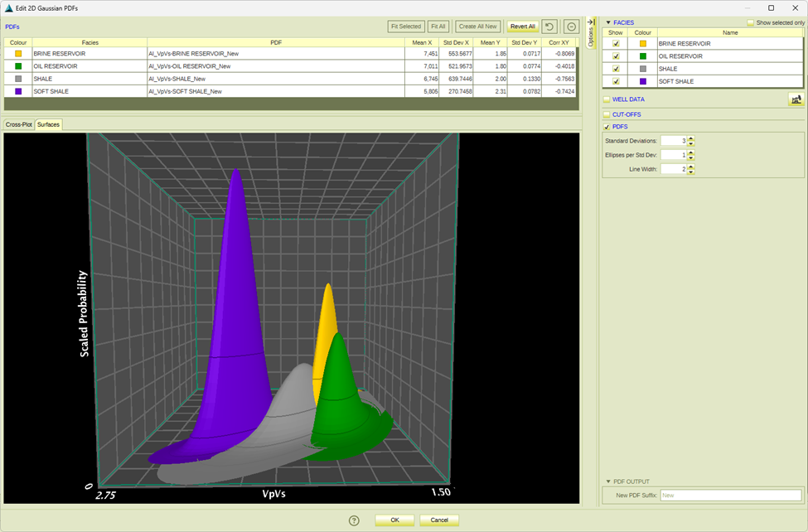This screenshot has width=808, height=532.
Task: Enable the Show selected only checkbox
Action: click(751, 22)
